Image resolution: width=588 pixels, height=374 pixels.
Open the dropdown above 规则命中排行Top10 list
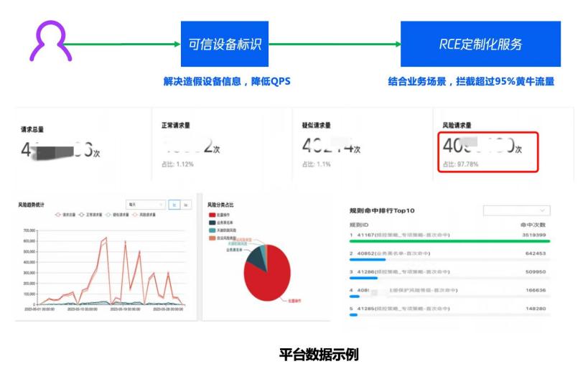[x=516, y=211]
